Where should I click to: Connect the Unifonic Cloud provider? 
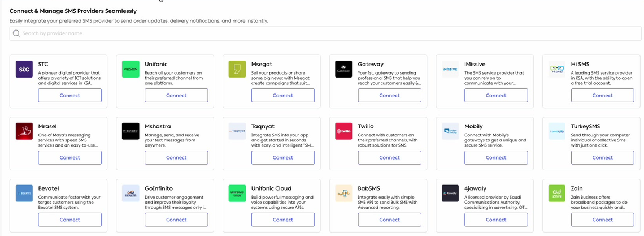point(283,220)
